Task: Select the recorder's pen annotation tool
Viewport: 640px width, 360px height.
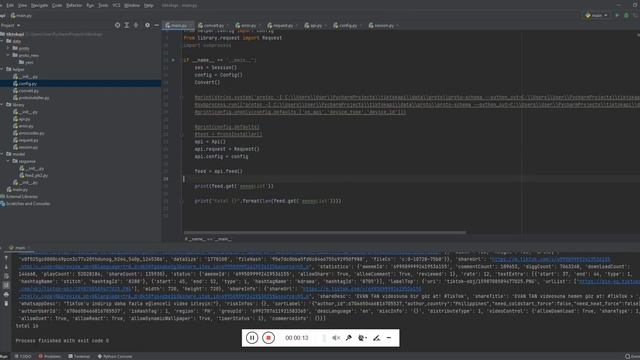Action: 376,338
